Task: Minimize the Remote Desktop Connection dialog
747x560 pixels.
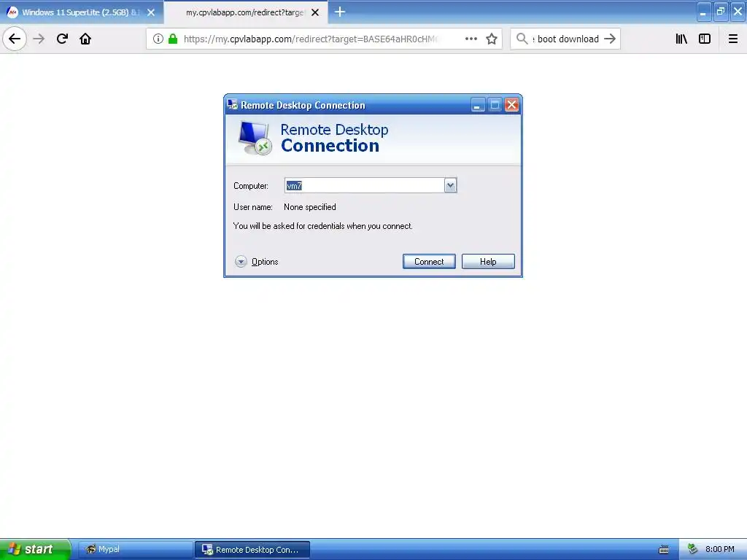Action: coord(477,105)
